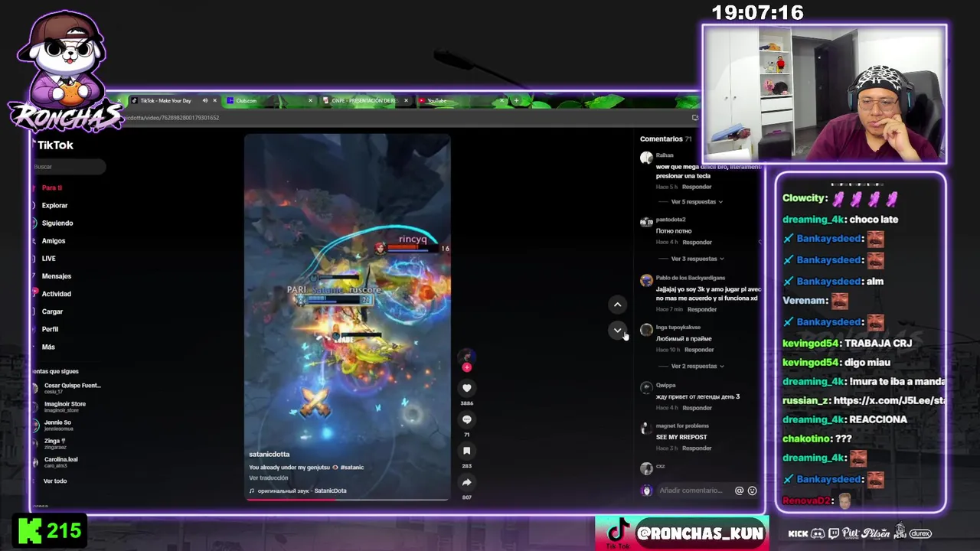Open Imaginoir Store followed account
The image size is (980, 551).
pos(60,406)
